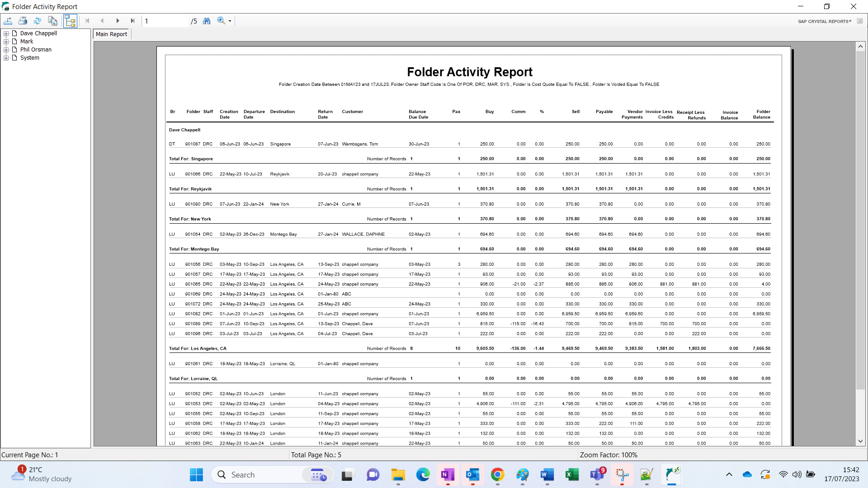
Task: Select System in the group tree
Action: tap(29, 58)
